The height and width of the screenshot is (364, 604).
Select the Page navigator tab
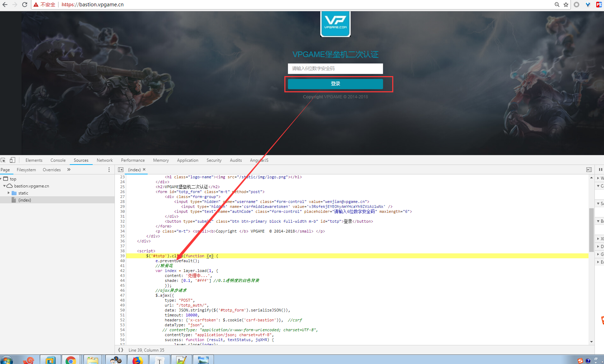(x=5, y=170)
